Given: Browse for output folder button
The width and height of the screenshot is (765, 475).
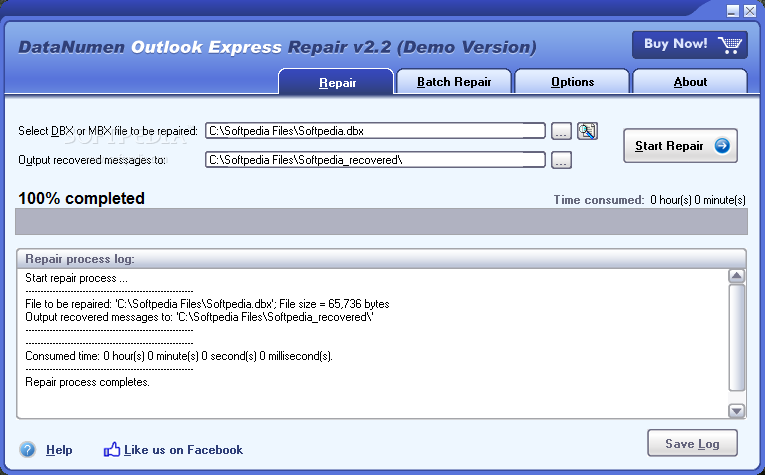Looking at the screenshot, I should 561,160.
